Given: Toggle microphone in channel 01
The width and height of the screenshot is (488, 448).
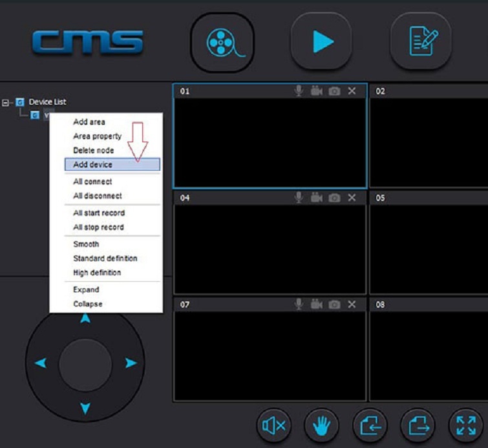Looking at the screenshot, I should pyautogui.click(x=299, y=91).
